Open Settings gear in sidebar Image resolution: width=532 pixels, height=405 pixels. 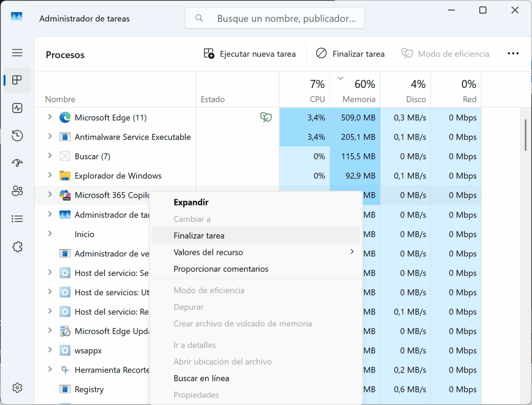tap(17, 388)
